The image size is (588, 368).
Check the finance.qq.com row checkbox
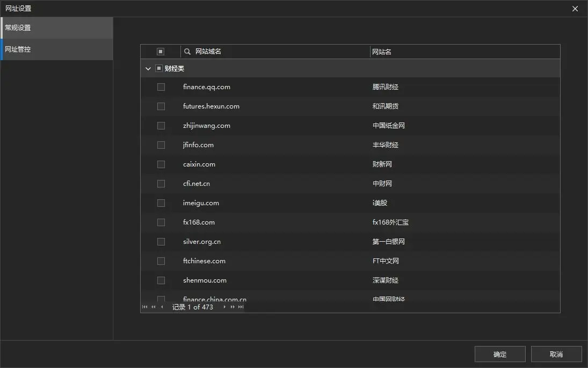point(161,87)
